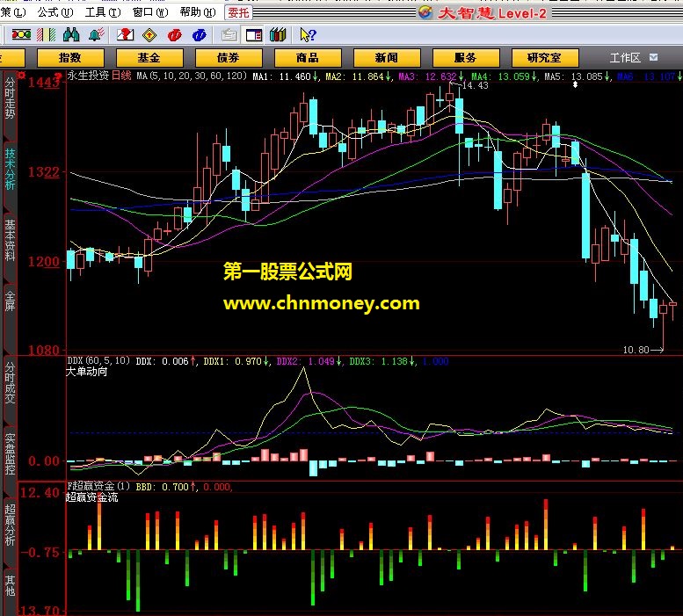Select the 技术分析 side tab
This screenshot has width=683, height=616.
coord(10,170)
